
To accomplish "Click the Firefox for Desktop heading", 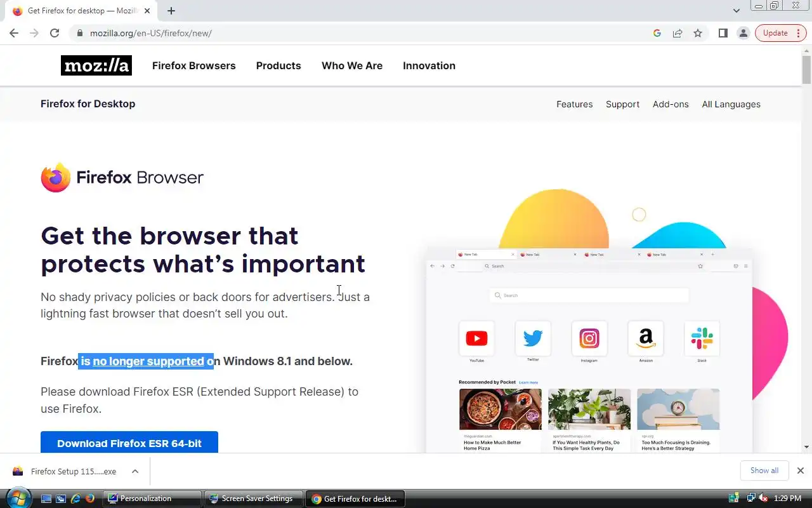I will 88,104.
